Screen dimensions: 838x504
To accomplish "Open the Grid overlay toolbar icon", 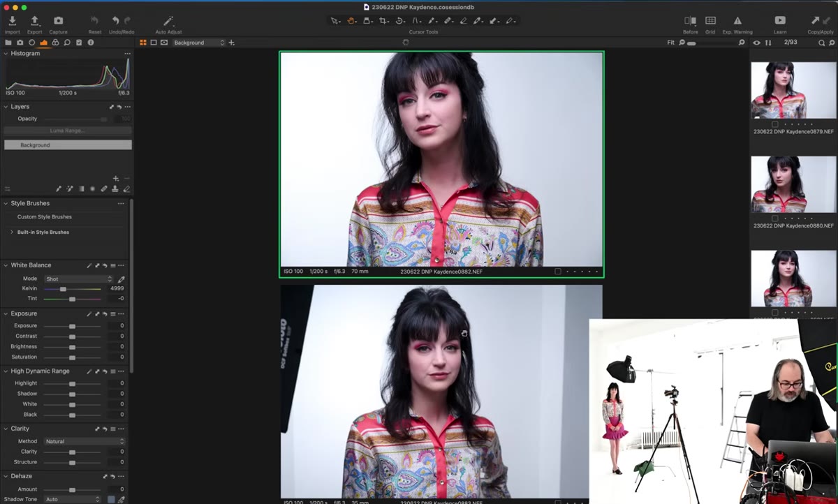I will coord(710,21).
